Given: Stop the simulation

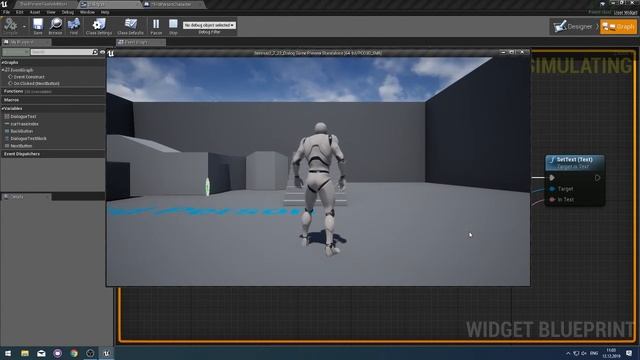Looking at the screenshot, I should (173, 26).
